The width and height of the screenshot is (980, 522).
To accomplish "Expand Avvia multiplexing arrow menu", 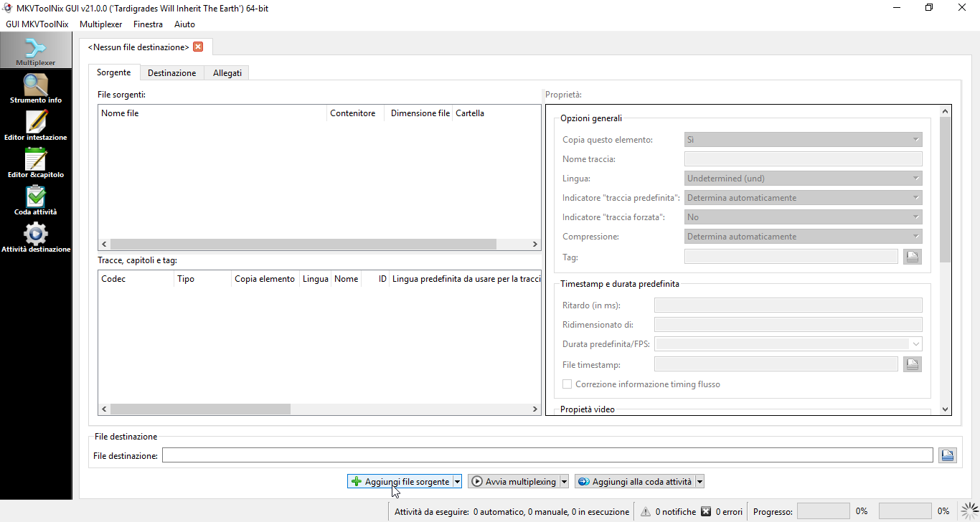I will 564,482.
